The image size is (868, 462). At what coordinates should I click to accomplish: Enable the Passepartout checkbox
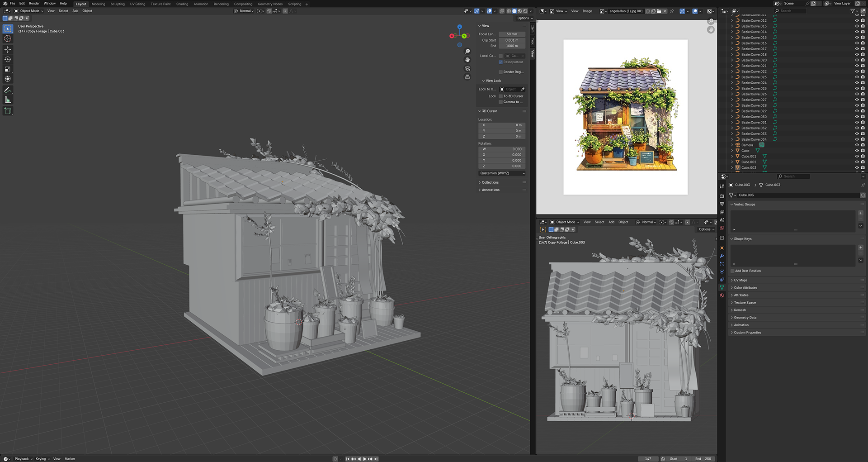(x=500, y=62)
